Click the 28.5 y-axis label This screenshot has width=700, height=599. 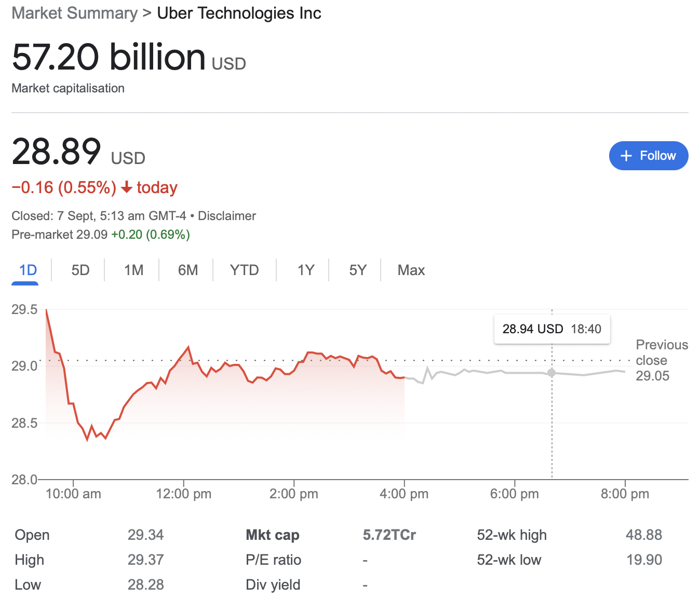[24, 423]
